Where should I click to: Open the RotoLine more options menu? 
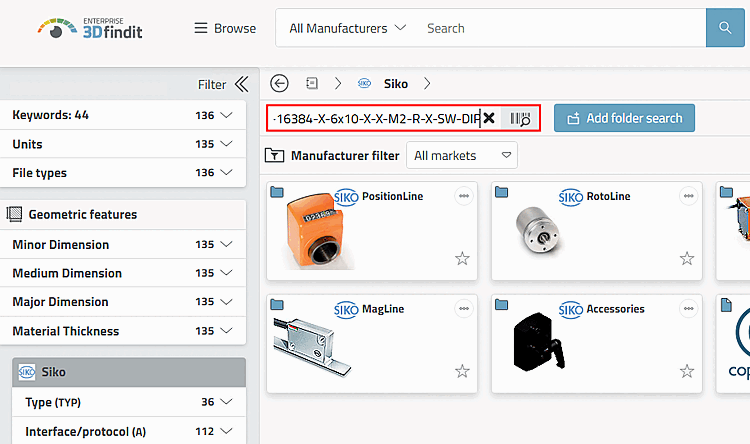point(688,196)
